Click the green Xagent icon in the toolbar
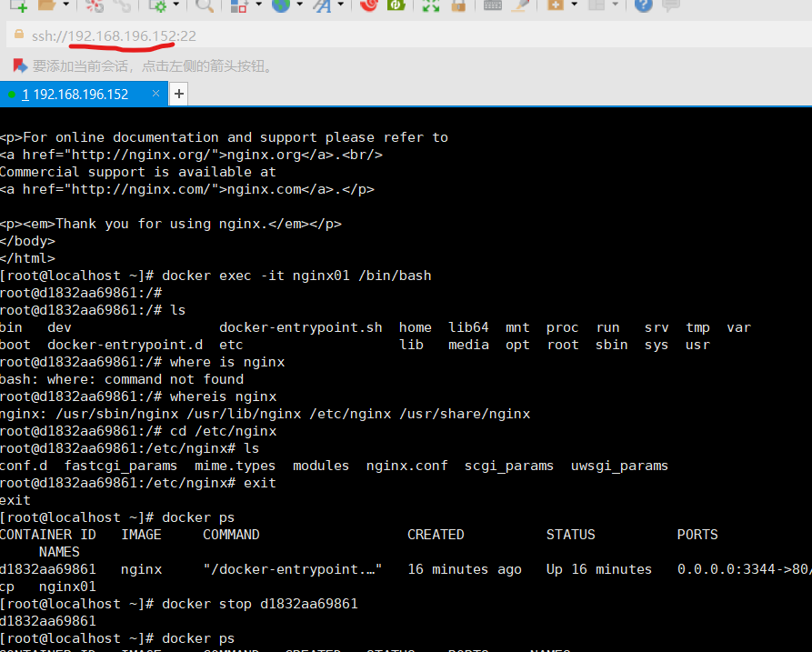 click(x=396, y=5)
